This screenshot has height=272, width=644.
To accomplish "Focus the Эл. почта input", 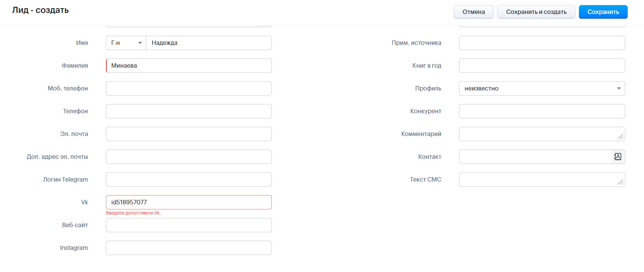I will 189,134.
